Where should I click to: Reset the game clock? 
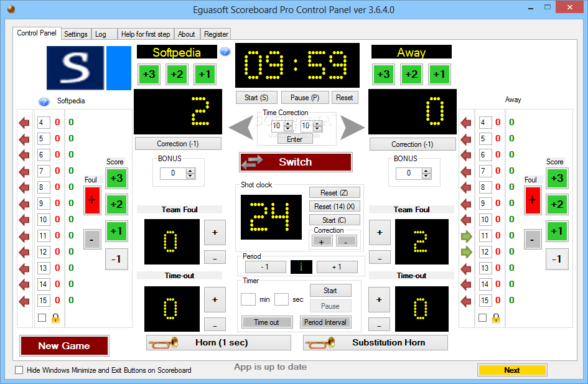(x=345, y=98)
